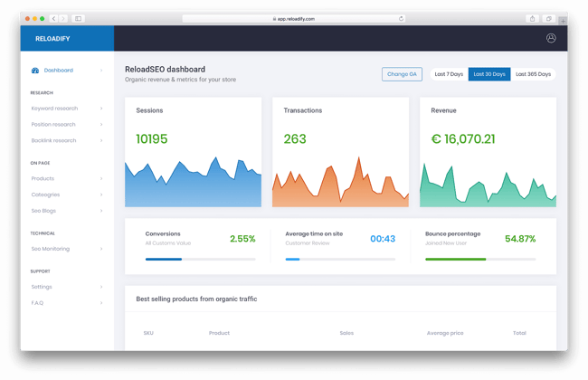Click the Change GA button

pos(402,74)
